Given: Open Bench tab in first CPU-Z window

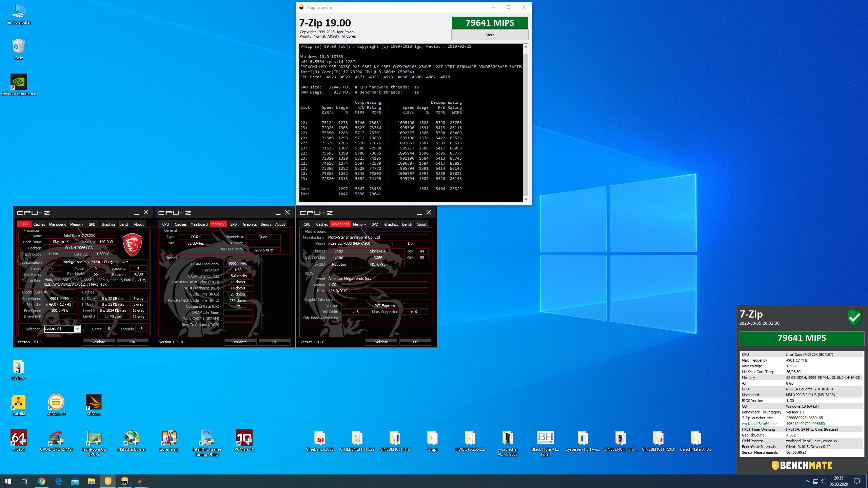Looking at the screenshot, I should click(124, 224).
